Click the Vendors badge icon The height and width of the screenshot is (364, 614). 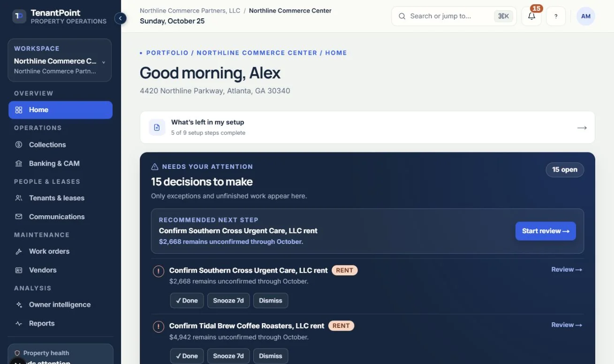(19, 270)
